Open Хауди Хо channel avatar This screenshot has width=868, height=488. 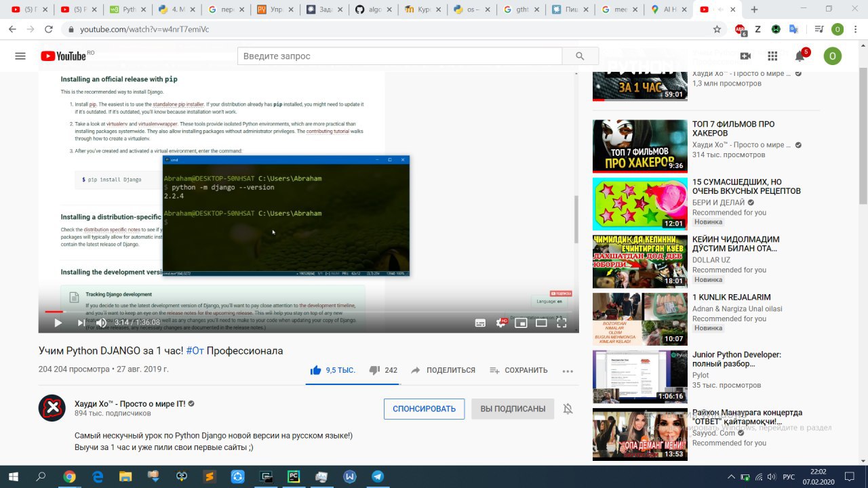coord(52,408)
